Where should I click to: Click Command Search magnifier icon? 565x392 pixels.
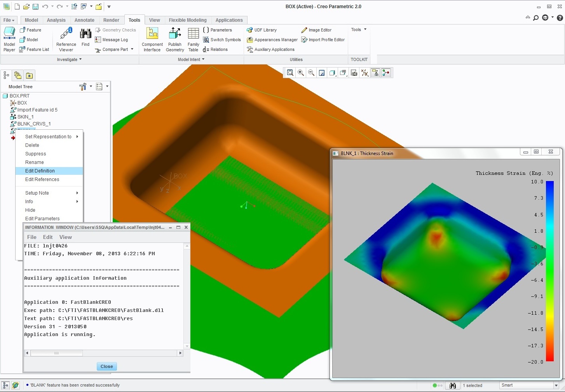[536, 17]
